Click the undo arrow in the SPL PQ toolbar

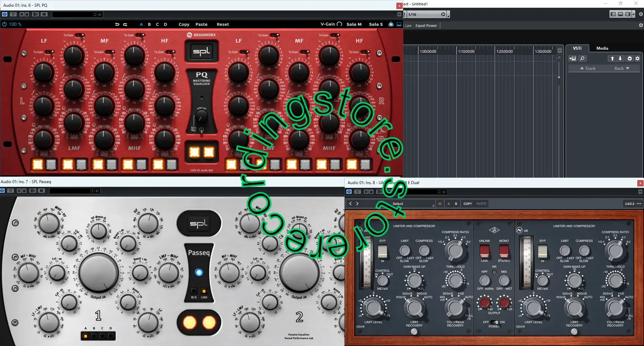[117, 24]
